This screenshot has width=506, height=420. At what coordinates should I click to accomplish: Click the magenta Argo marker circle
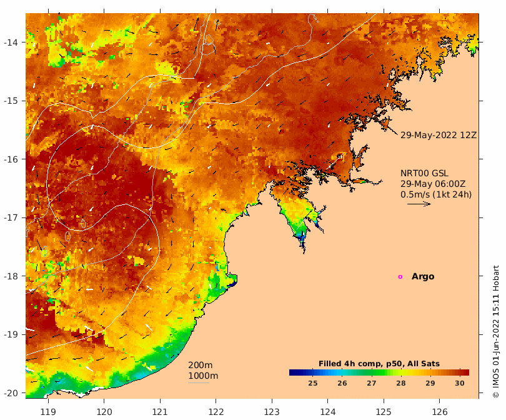tap(400, 277)
